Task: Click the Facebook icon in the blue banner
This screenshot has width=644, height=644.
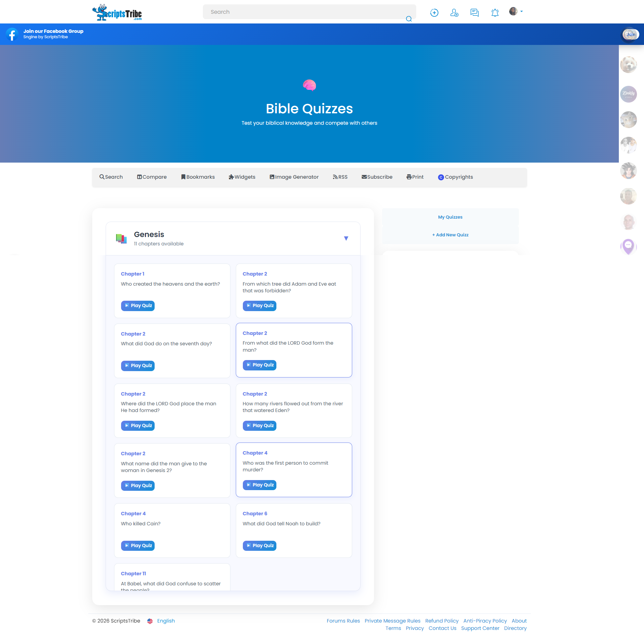Action: point(12,34)
